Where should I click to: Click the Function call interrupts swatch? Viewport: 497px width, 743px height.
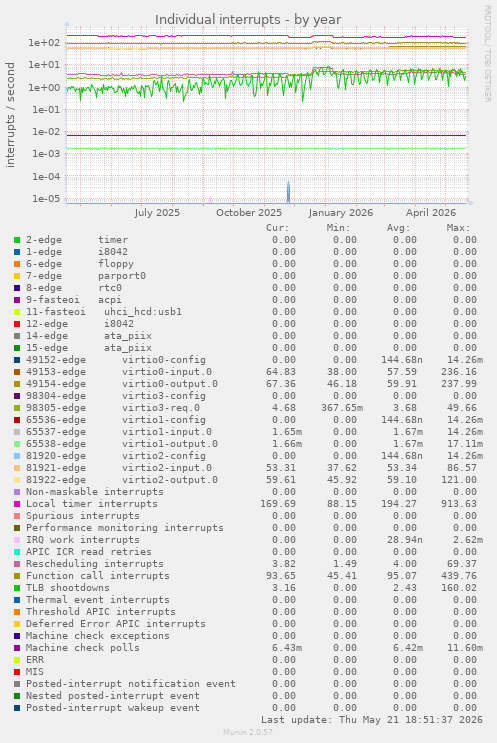tap(17, 576)
